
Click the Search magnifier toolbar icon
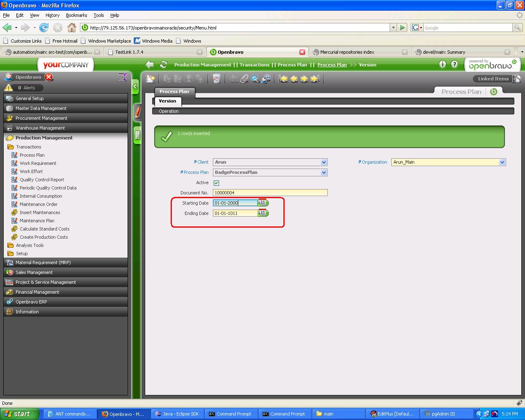click(255, 79)
